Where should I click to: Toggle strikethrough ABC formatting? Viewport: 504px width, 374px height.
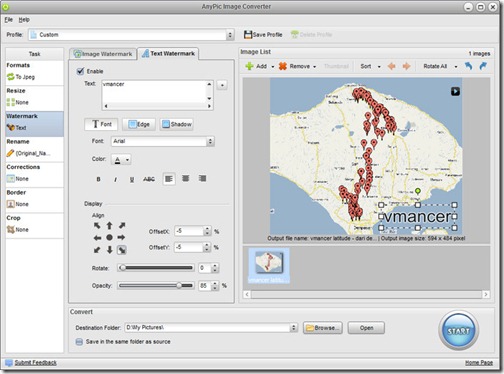click(x=149, y=179)
